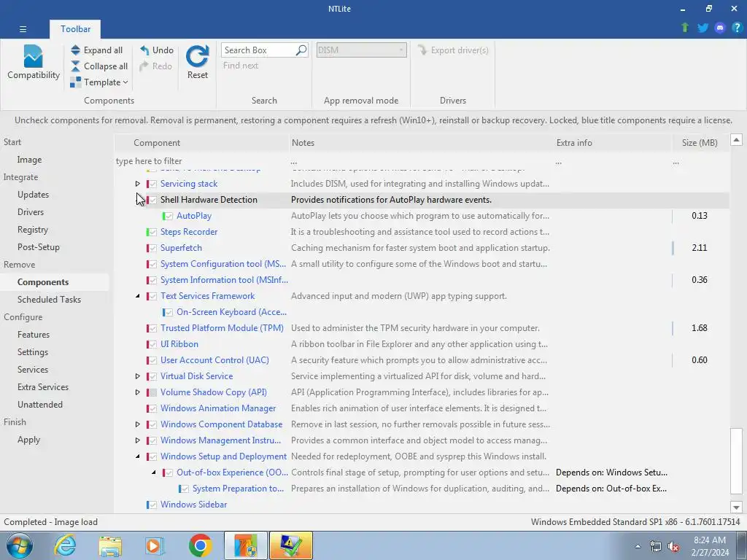The height and width of the screenshot is (560, 747).
Task: Open the Compatibility tool
Action: [x=34, y=62]
